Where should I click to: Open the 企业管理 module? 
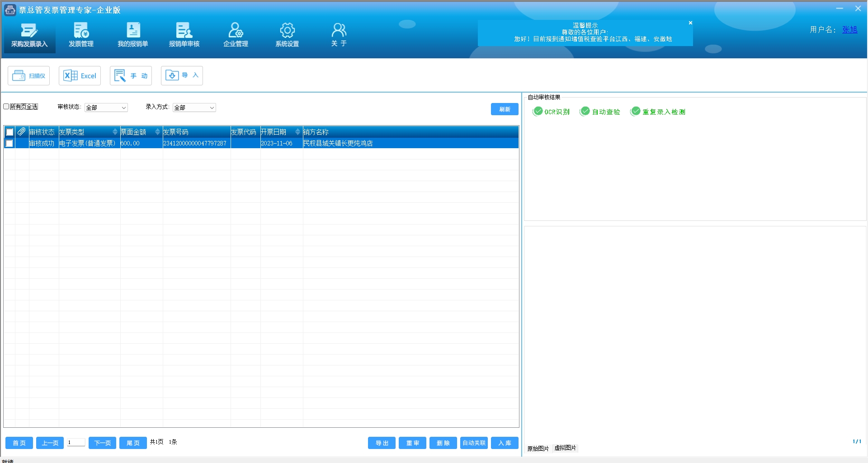(x=236, y=35)
